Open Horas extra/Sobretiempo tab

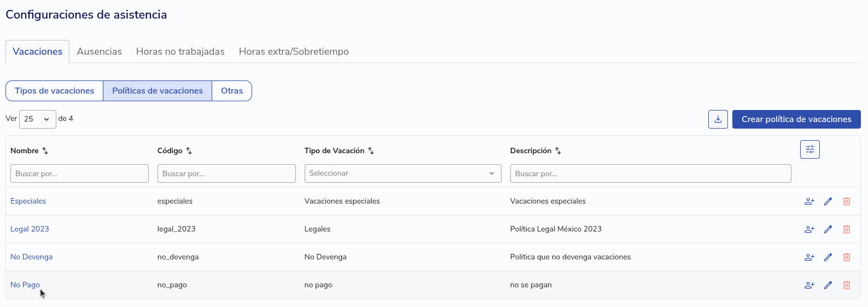pyautogui.click(x=294, y=51)
